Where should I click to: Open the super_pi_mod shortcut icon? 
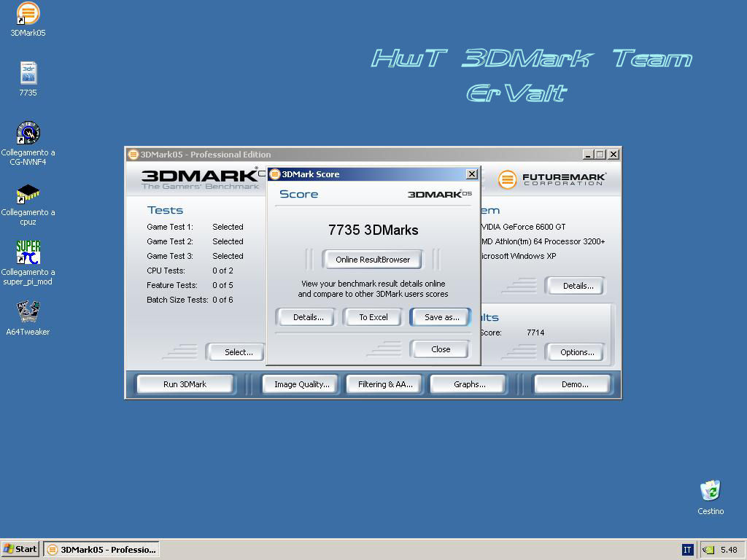[x=28, y=252]
